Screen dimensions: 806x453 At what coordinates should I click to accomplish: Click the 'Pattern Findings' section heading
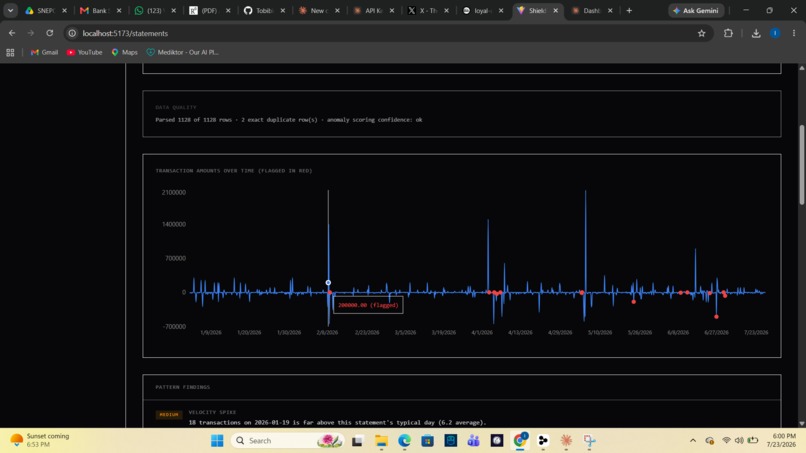click(182, 387)
